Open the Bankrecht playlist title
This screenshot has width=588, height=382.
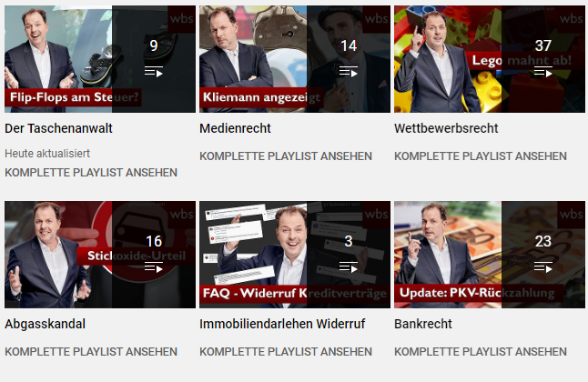click(423, 324)
